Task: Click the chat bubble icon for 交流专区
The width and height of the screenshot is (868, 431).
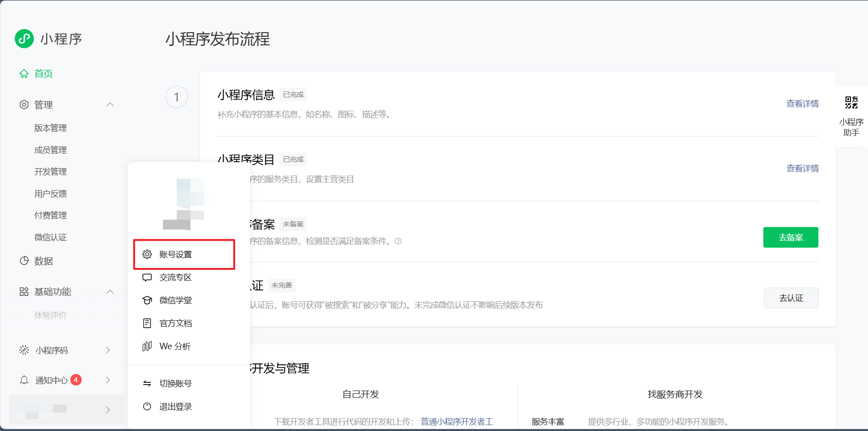Action: 147,278
